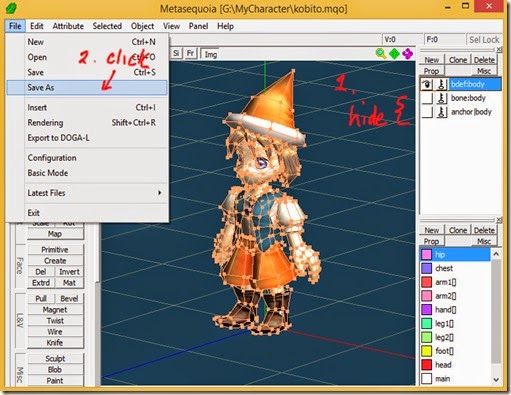Click Prop in the object panel
The height and width of the screenshot is (395, 511).
431,71
